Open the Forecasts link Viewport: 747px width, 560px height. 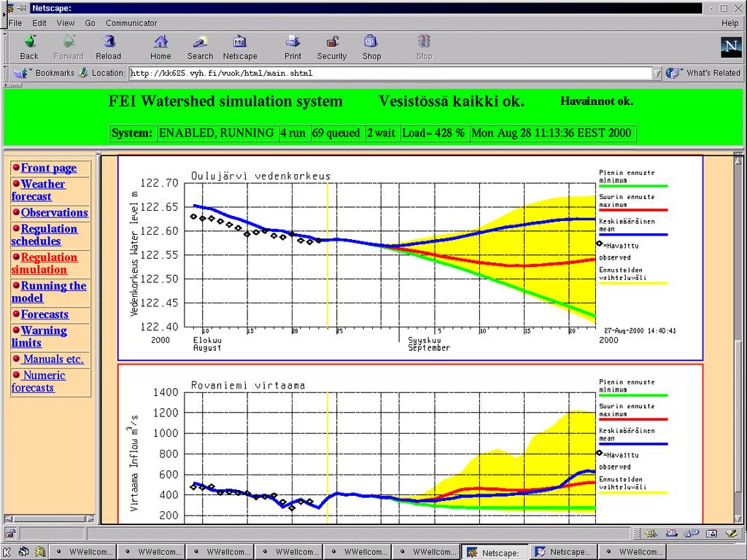pyautogui.click(x=44, y=314)
